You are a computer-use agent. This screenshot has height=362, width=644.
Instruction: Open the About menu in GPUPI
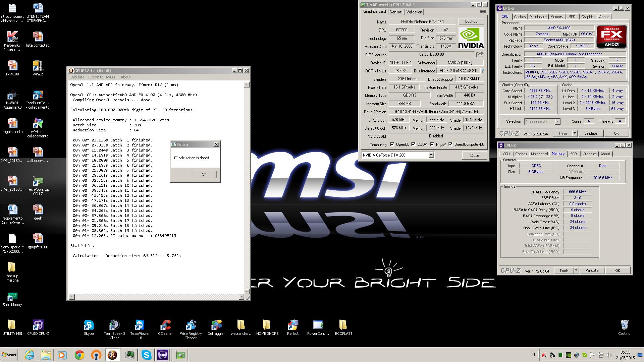126,77
